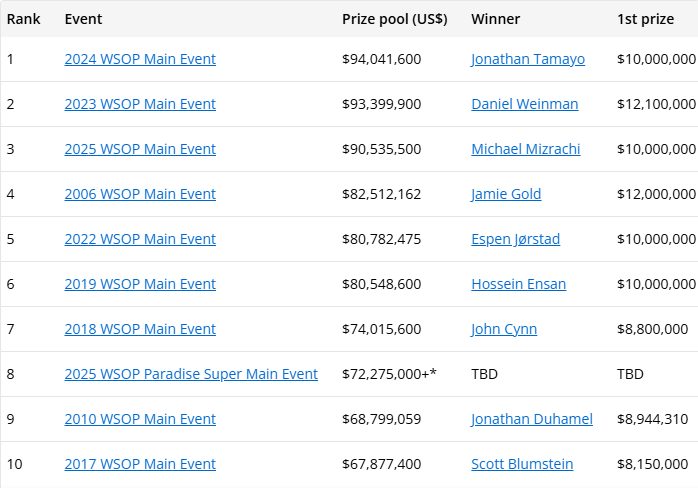Click the 2018 WSOP Main Event link
Viewport: 698px width, 488px height.
[140, 329]
